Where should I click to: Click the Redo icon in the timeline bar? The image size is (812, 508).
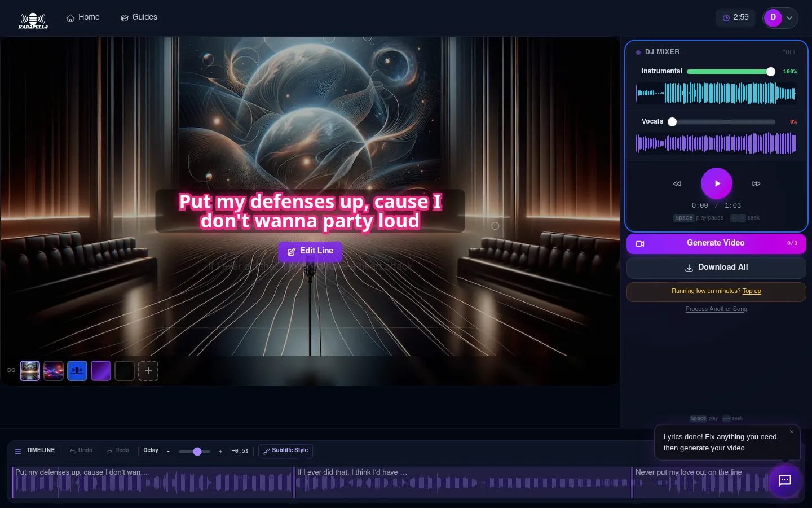click(117, 450)
